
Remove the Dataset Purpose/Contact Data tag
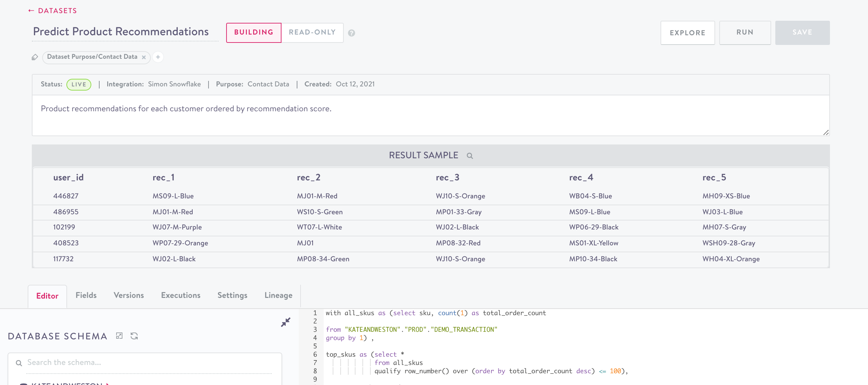(x=144, y=57)
